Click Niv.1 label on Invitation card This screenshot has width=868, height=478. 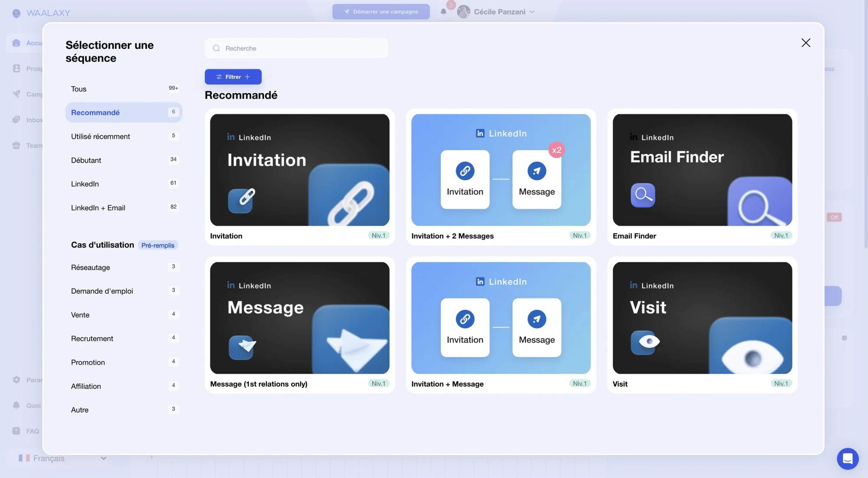[378, 236]
